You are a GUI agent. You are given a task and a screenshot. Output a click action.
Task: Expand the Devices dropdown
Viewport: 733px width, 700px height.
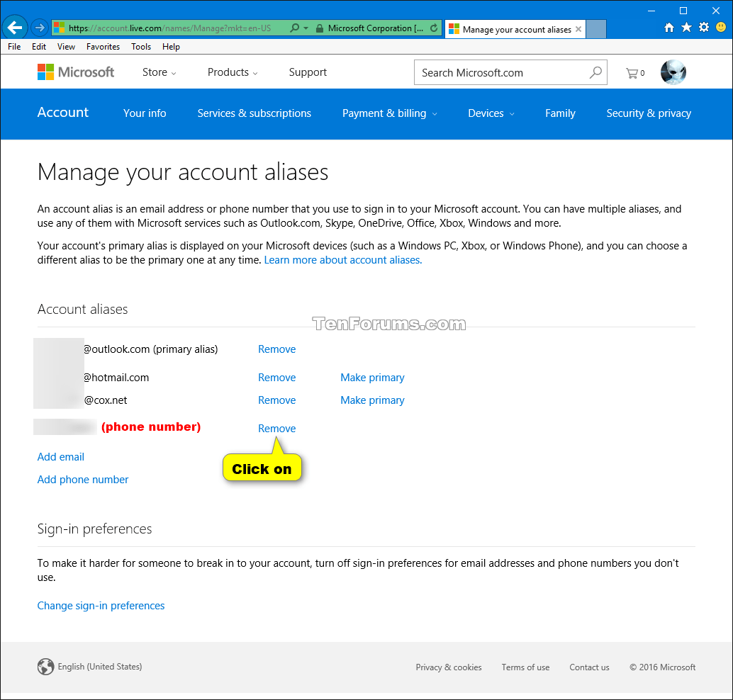coord(491,113)
